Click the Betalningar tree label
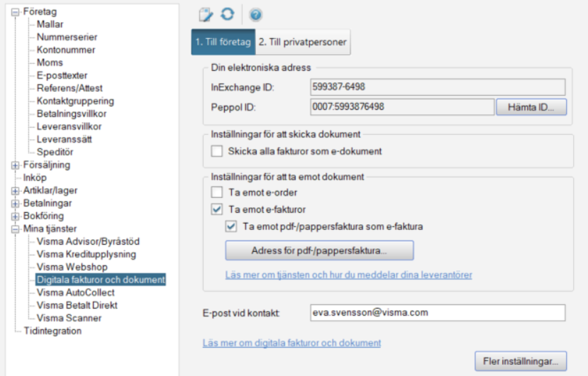 coord(48,203)
